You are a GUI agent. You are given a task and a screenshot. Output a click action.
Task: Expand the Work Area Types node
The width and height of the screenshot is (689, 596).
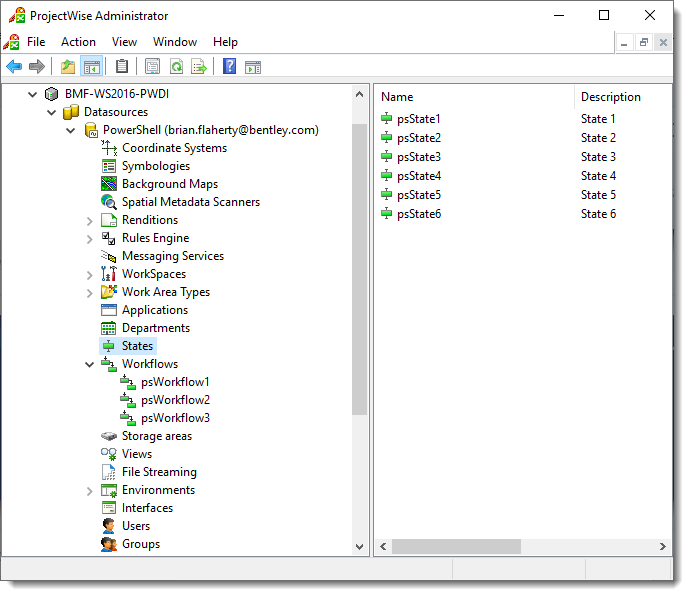coord(90,293)
